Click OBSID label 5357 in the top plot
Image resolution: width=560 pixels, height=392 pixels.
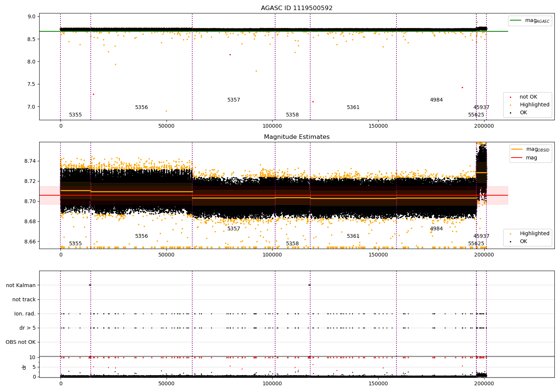(234, 100)
